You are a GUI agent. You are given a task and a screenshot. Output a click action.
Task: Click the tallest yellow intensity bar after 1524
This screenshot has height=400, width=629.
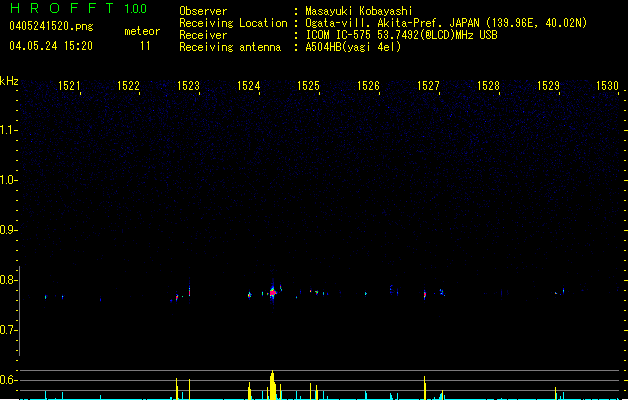(273, 385)
